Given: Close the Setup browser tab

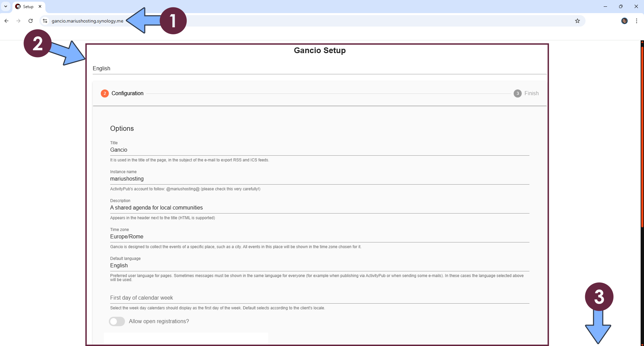Looking at the screenshot, I should point(40,6).
